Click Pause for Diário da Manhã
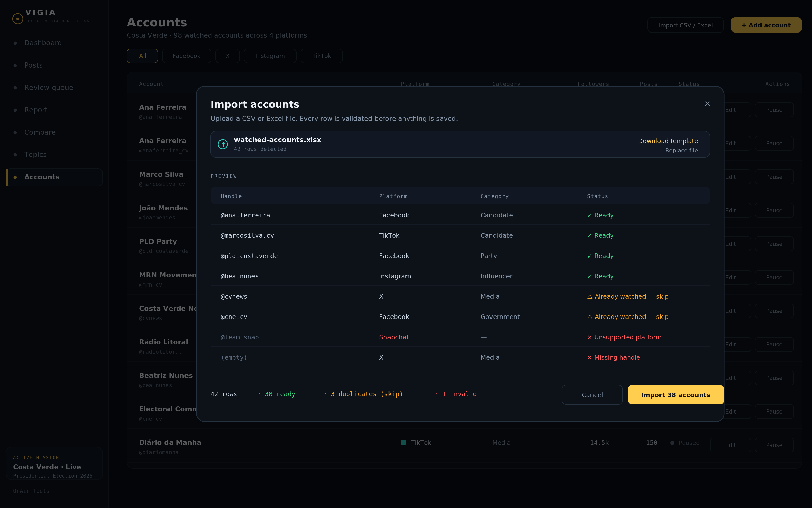This screenshot has width=812, height=508. 774,445
